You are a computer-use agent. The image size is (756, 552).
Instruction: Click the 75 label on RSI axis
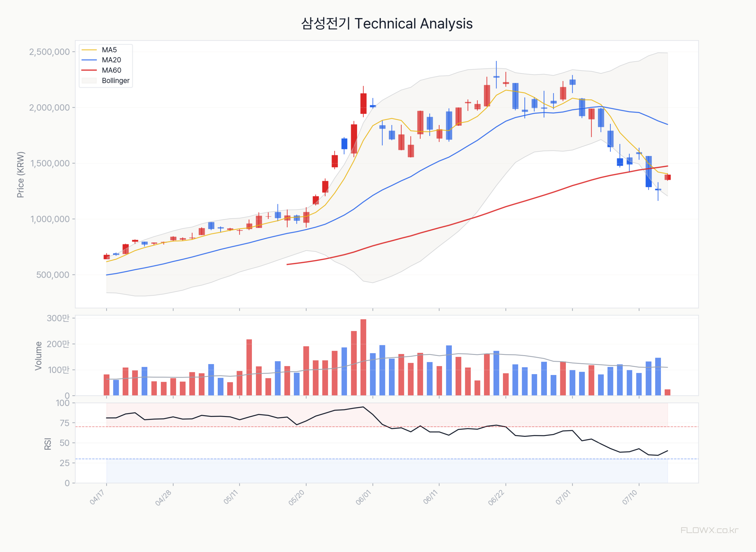pyautogui.click(x=64, y=423)
